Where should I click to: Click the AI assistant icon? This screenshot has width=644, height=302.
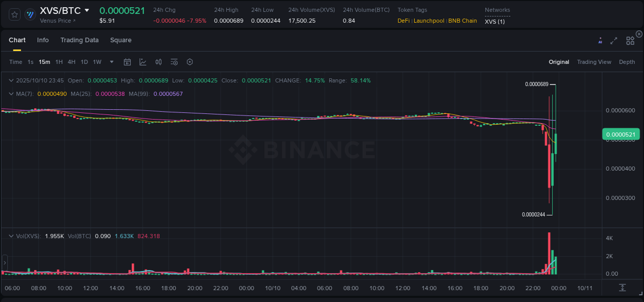point(600,40)
